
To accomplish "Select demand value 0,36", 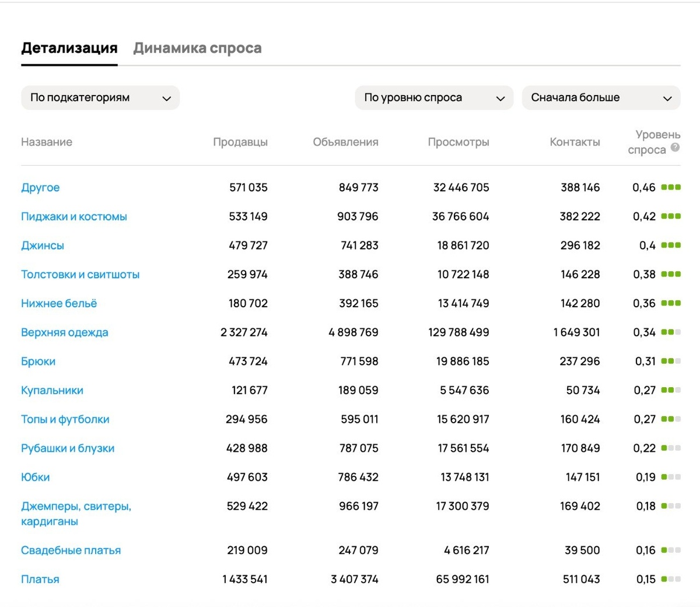I will tap(644, 304).
